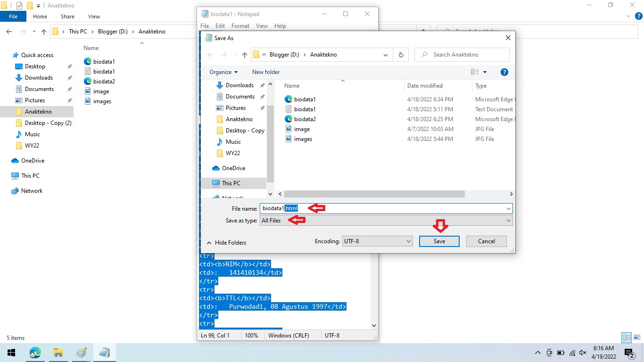
Task: Open Notepad View menu
Action: click(262, 26)
